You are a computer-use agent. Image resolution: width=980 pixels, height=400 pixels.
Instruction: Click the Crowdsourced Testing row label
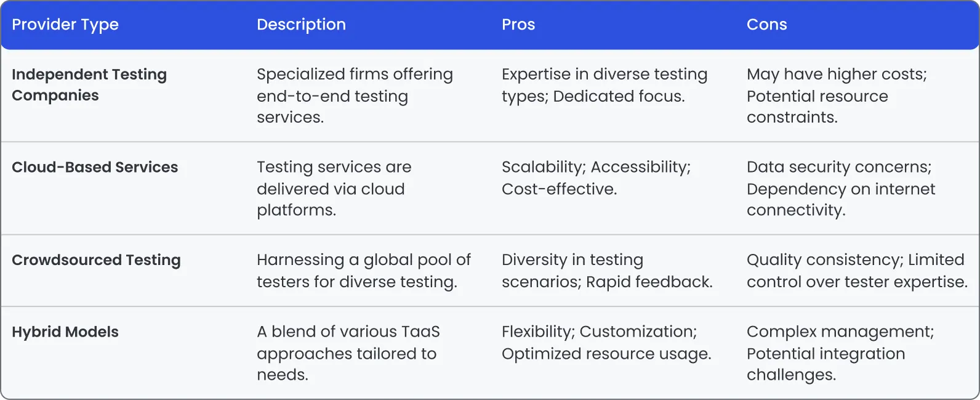96,260
